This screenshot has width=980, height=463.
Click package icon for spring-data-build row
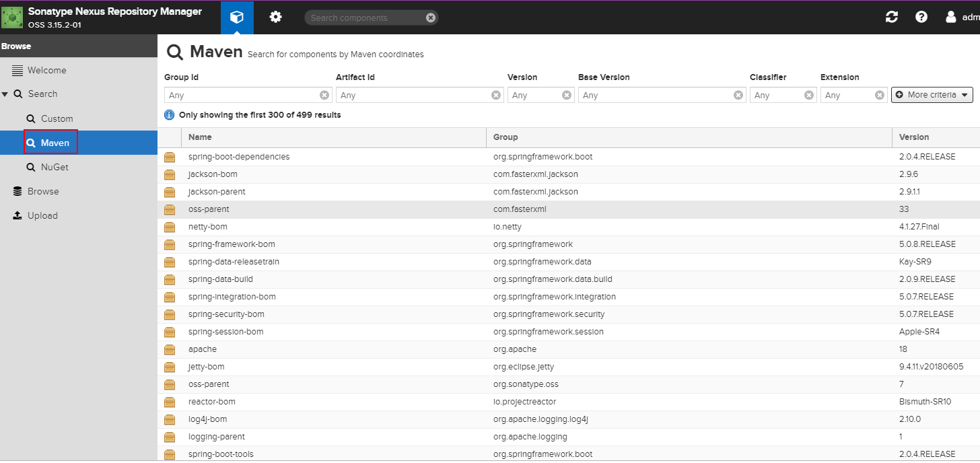tap(170, 279)
